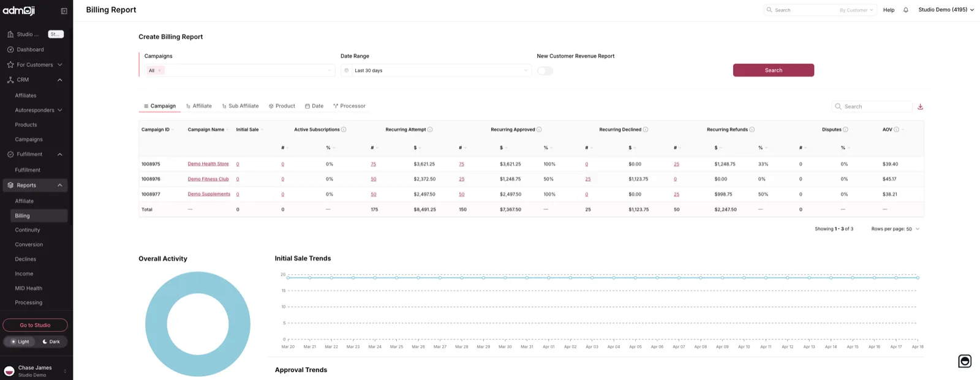Open the Campaigns dropdown
Screen dimensions: 980x380
pyautogui.click(x=239, y=70)
